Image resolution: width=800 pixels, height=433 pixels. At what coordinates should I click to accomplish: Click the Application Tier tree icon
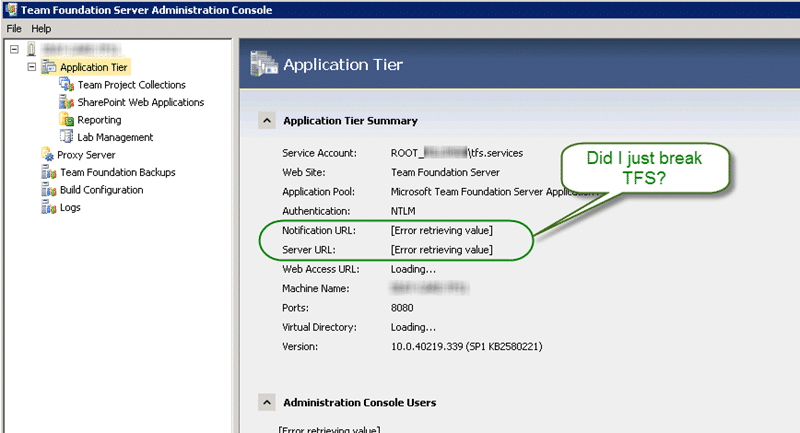click(x=49, y=67)
